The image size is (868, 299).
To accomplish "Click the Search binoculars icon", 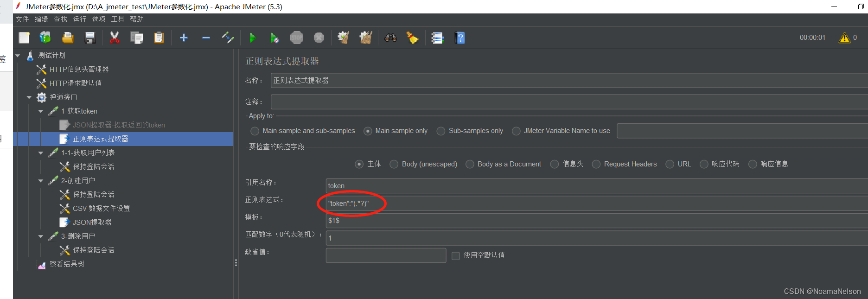I will pyautogui.click(x=390, y=38).
